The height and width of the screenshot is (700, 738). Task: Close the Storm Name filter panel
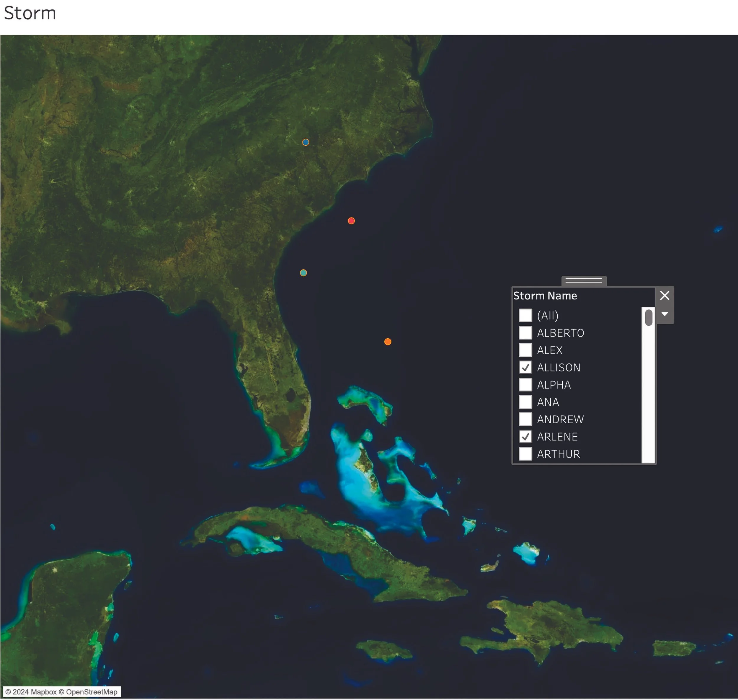point(664,296)
